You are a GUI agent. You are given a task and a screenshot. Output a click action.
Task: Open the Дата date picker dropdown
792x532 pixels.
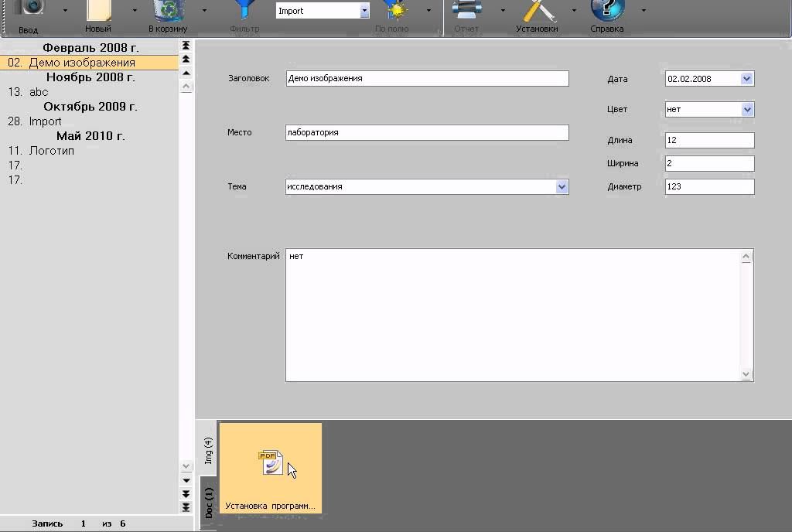pos(747,79)
